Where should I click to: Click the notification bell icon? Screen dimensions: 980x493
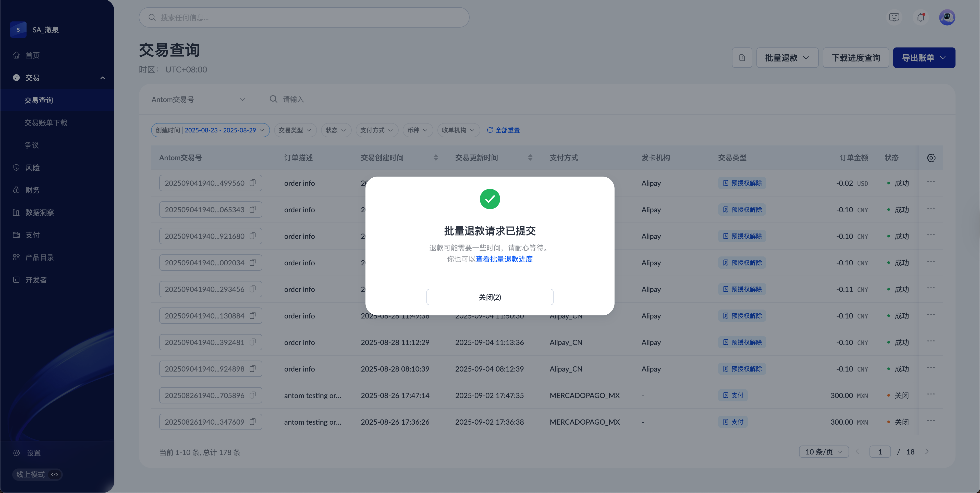921,18
